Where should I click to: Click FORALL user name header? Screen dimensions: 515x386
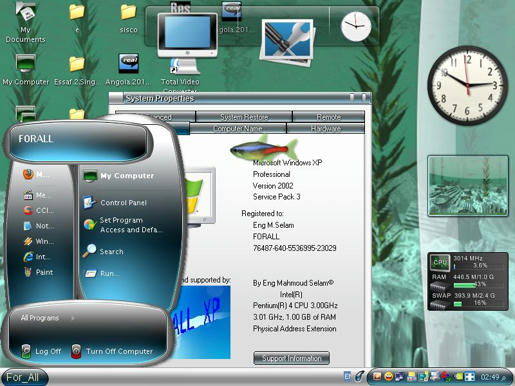coord(36,139)
